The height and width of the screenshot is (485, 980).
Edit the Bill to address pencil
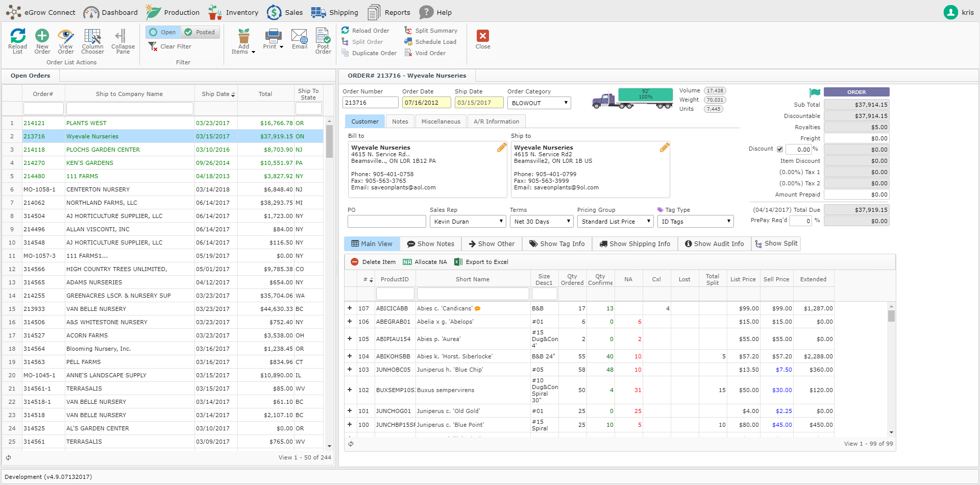(502, 148)
